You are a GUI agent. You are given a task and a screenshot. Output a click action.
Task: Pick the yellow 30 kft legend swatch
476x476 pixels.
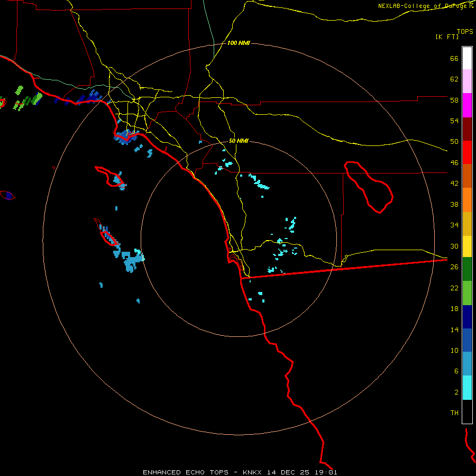click(467, 246)
